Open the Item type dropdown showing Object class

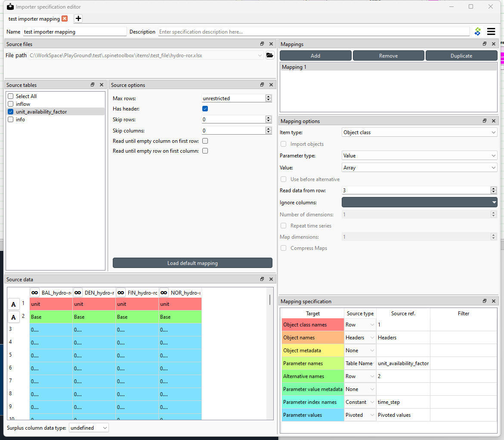419,132
